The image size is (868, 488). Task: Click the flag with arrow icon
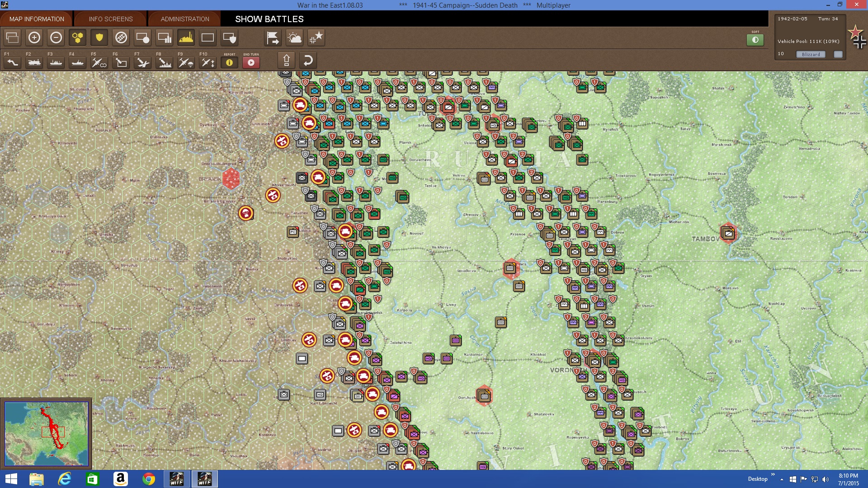click(273, 38)
